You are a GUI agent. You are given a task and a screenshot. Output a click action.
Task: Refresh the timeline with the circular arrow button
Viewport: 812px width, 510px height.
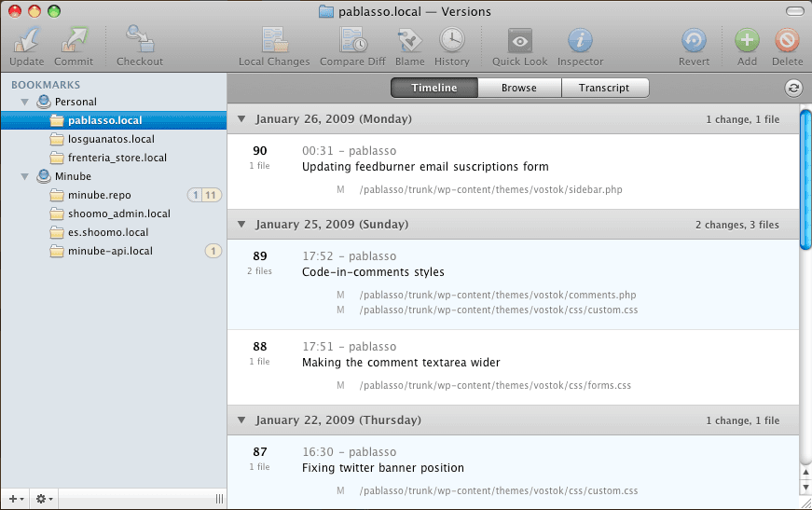pyautogui.click(x=793, y=88)
